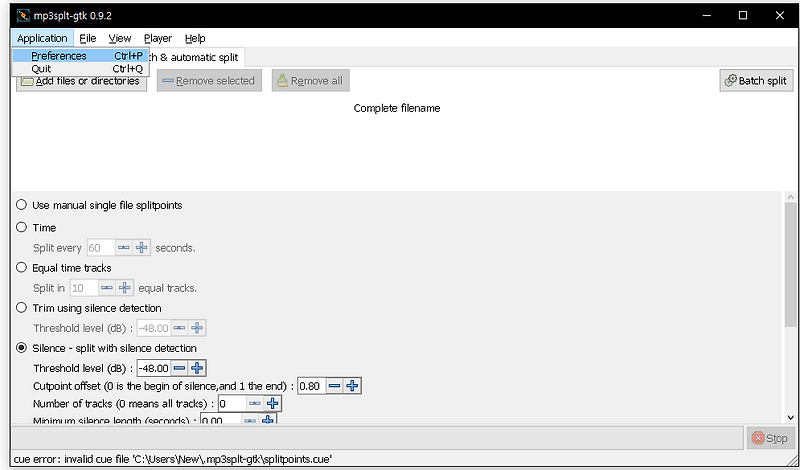800x470 pixels.
Task: Decrease Minimum silence length value
Action: pyautogui.click(x=249, y=420)
